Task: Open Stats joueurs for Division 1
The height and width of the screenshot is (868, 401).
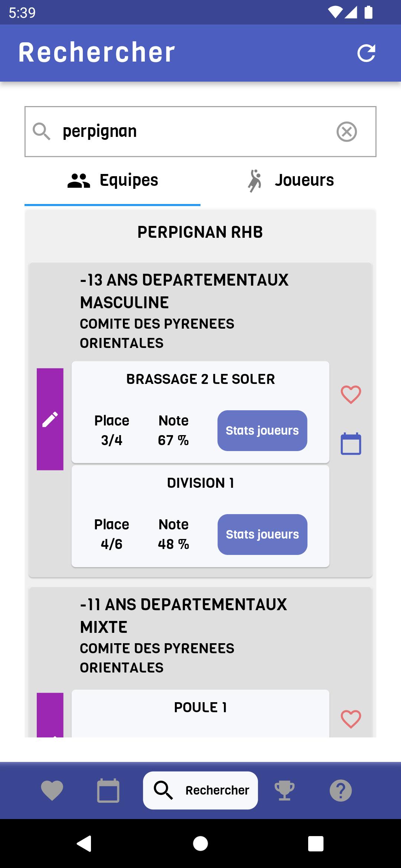Action: pos(262,535)
